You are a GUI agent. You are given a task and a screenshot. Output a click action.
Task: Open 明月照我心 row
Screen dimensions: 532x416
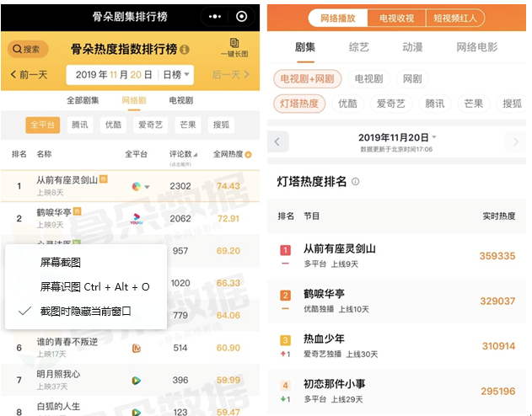[131, 380]
